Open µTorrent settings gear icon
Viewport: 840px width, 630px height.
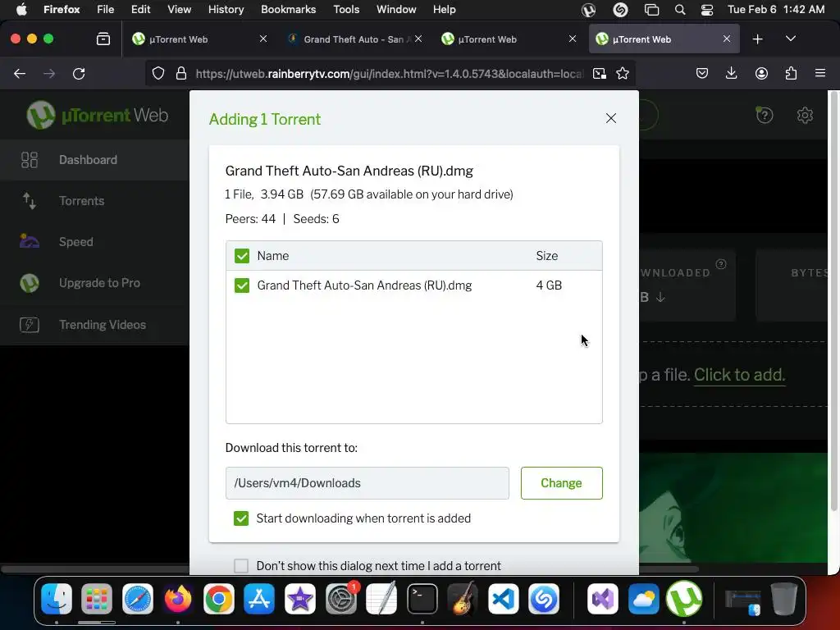click(x=805, y=115)
